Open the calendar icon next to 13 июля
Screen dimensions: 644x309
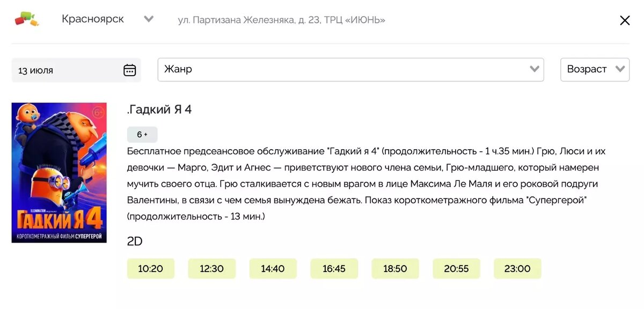(x=130, y=70)
